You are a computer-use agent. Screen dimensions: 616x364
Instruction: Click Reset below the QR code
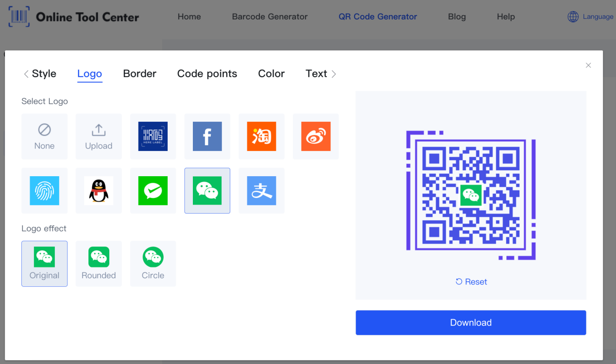[471, 281]
